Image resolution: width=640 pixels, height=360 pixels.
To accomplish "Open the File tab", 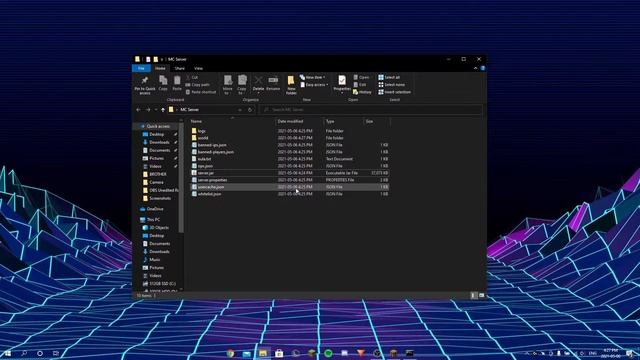I will coord(141,68).
